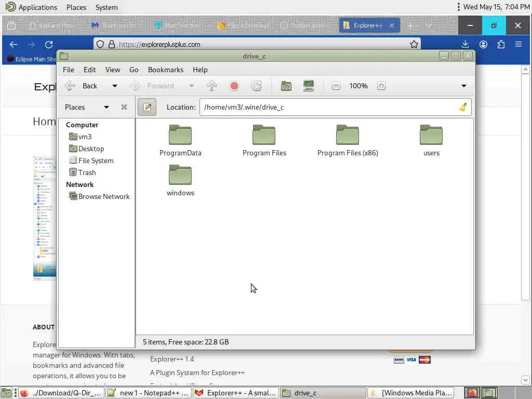Open the Help menu
Viewport: 532px width, 399px height.
200,70
